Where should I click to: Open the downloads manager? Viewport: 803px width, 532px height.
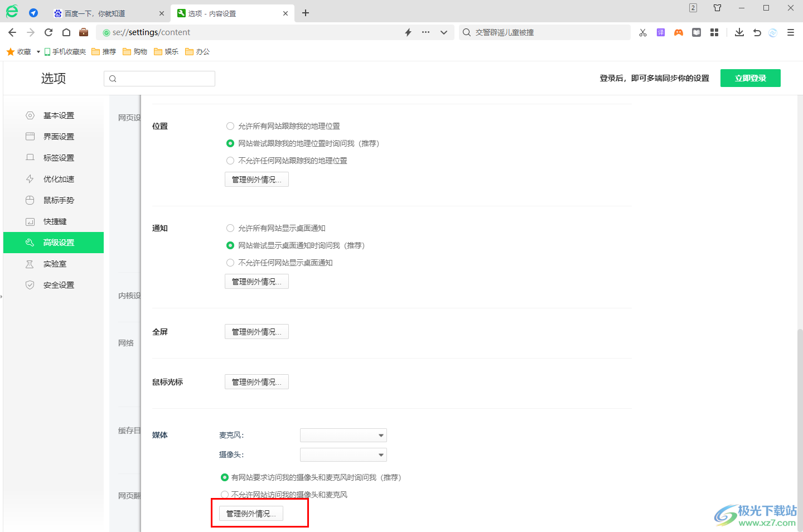739,32
